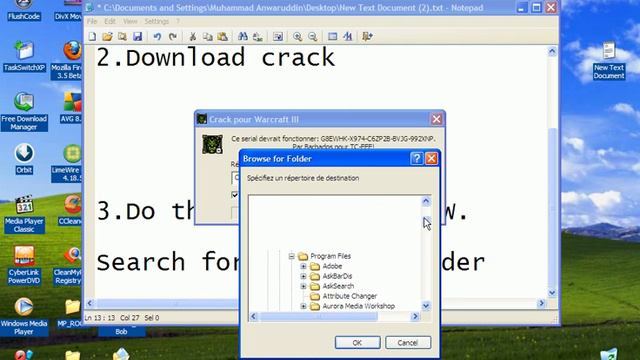Expand the AskSearch folder node
The height and width of the screenshot is (360, 640).
[x=303, y=286]
